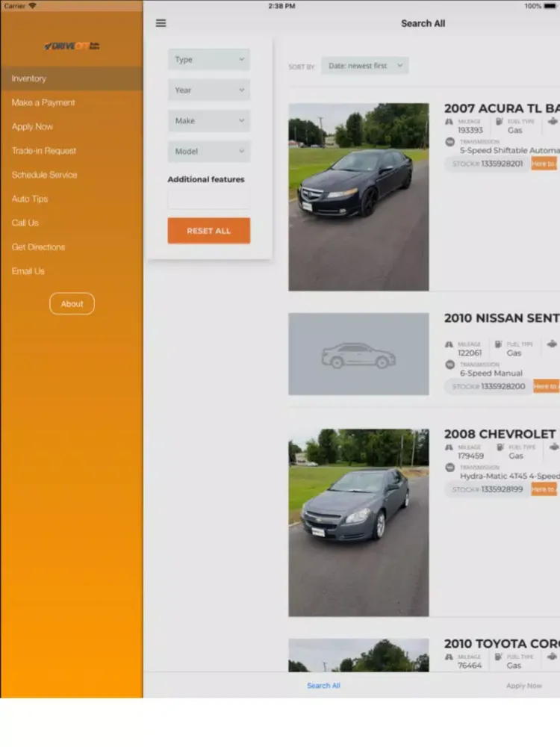
Task: Click mileage icon for 2010 Nissan listing
Action: (x=449, y=344)
